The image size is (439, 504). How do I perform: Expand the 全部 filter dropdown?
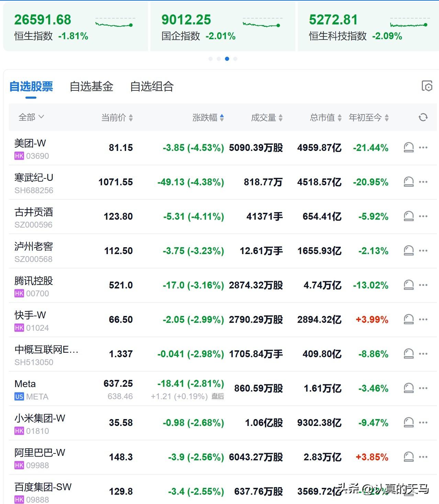tap(31, 117)
